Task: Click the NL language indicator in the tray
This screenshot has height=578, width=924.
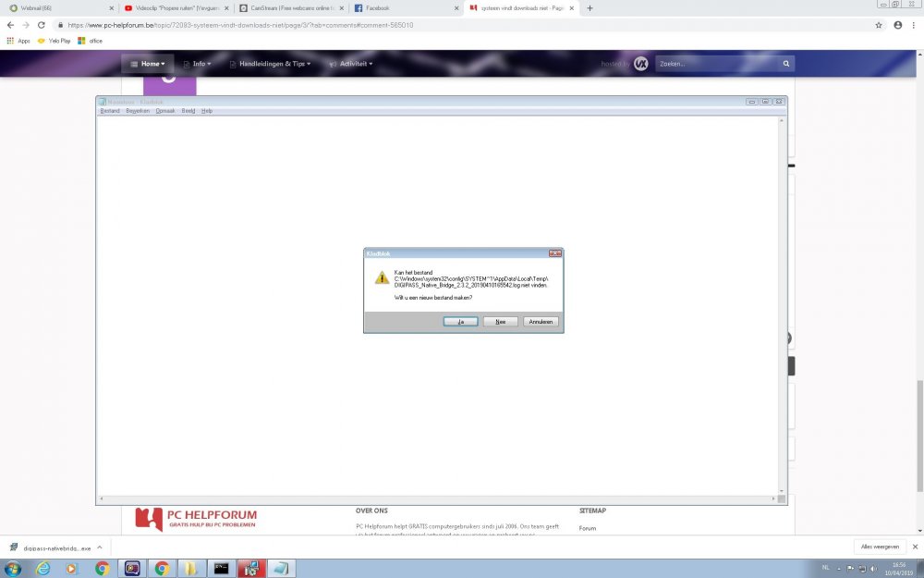Action: 825,568
